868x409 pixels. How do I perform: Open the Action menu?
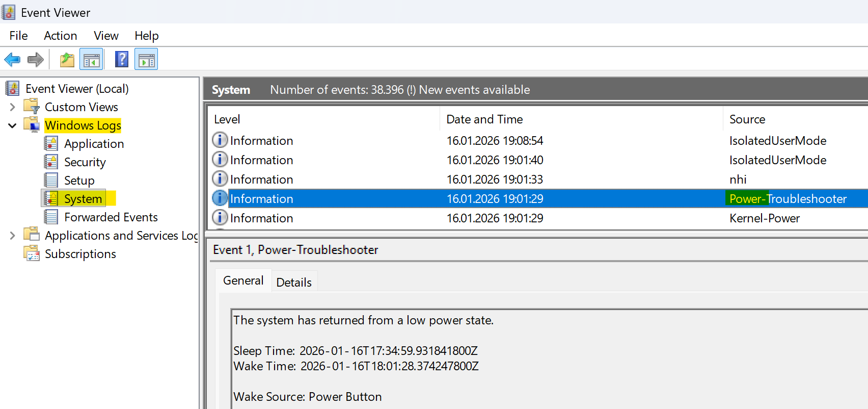[x=60, y=36]
